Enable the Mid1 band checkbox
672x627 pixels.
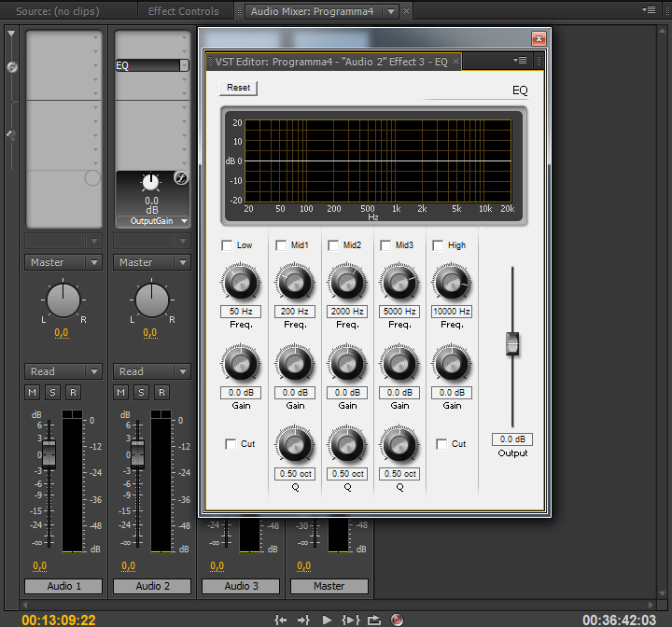281,245
